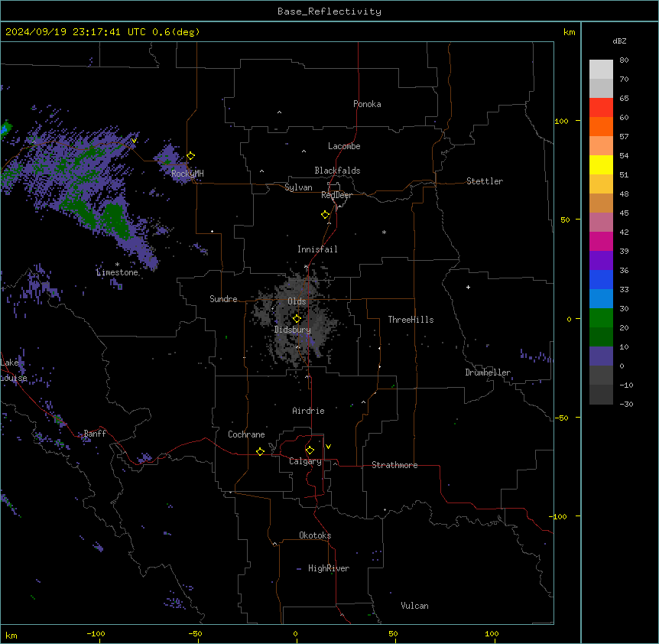
Task: Pick the bright green swatch below 30 dBZ
Action: 601,318
